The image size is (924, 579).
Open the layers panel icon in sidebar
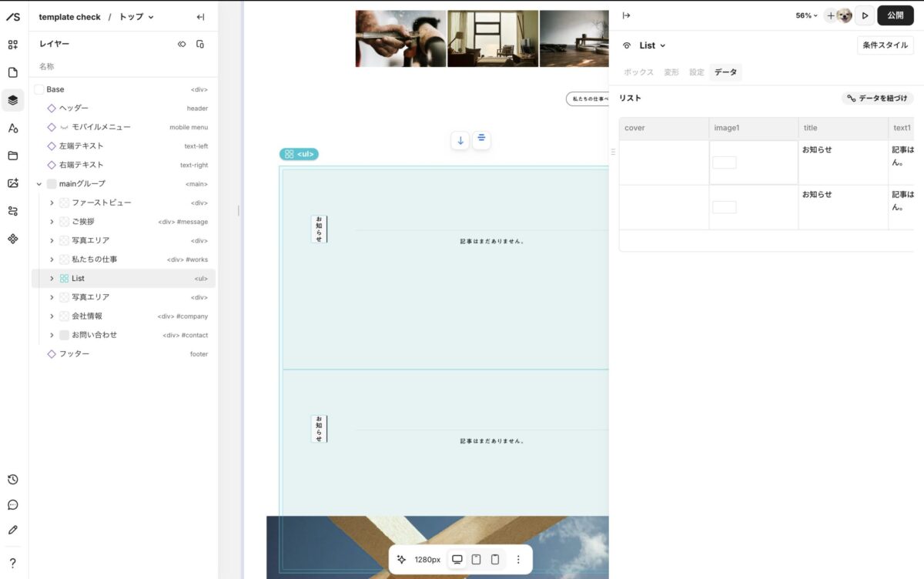point(13,100)
